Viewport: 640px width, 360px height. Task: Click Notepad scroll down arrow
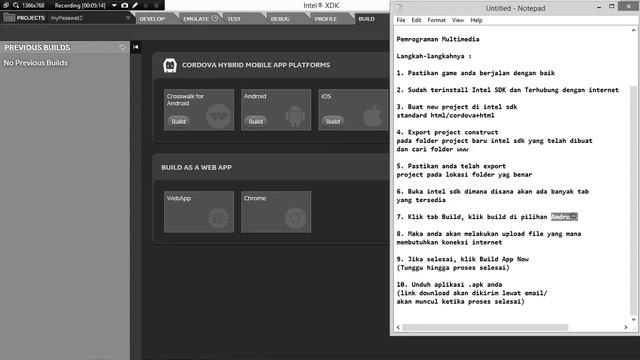(633, 320)
